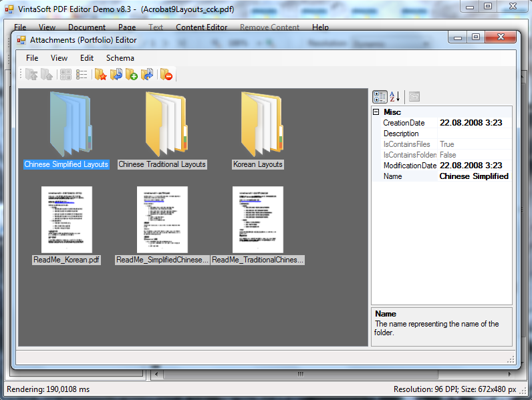Select the ReadMe_TraditionalChines thumbnail

[x=258, y=219]
